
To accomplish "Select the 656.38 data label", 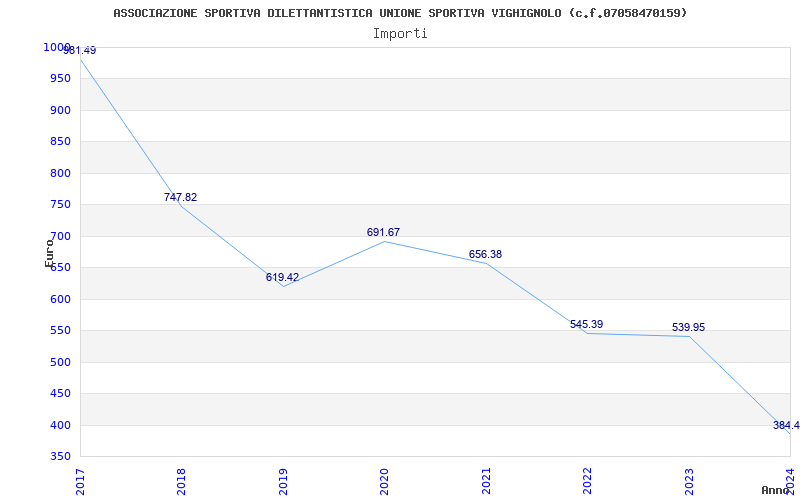I will coord(485,255).
